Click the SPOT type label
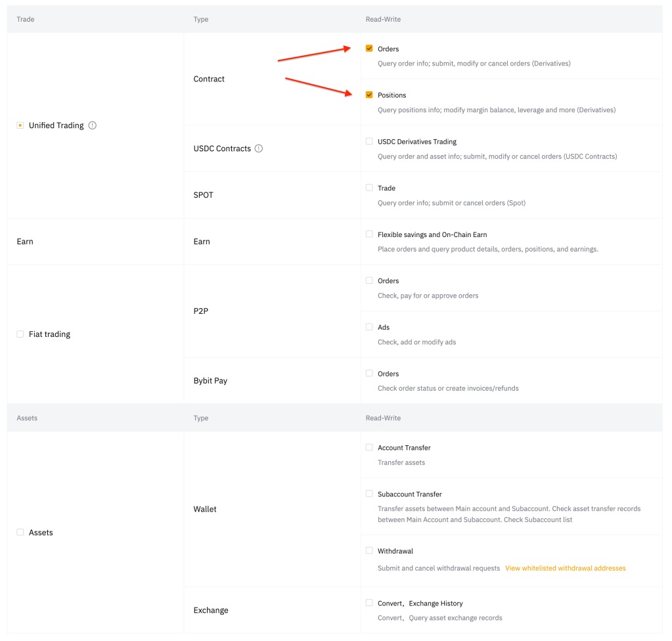 coord(204,195)
